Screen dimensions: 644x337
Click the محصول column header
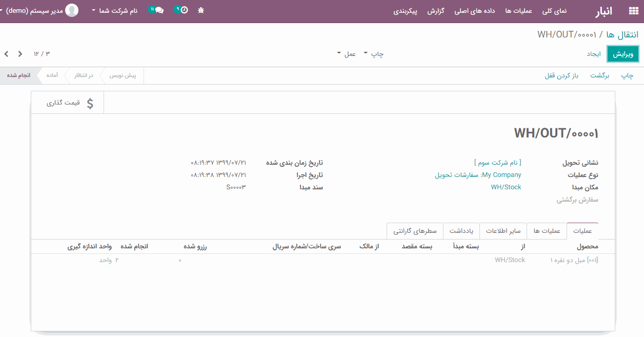point(588,247)
